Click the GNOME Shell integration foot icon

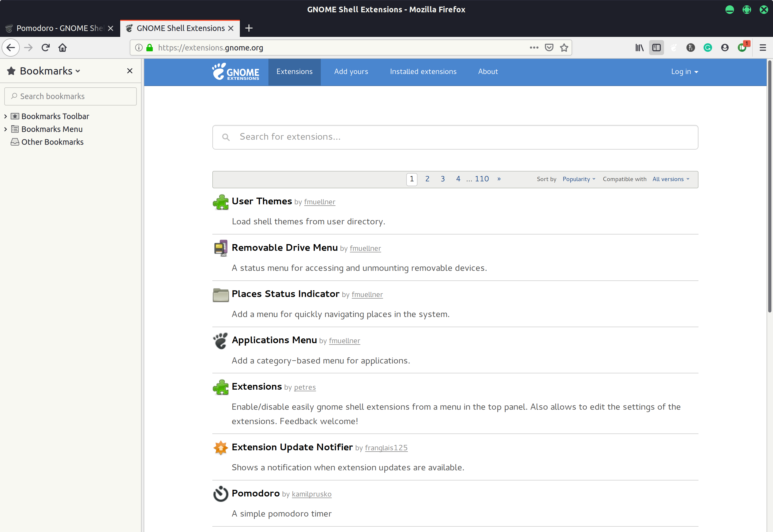click(x=674, y=48)
